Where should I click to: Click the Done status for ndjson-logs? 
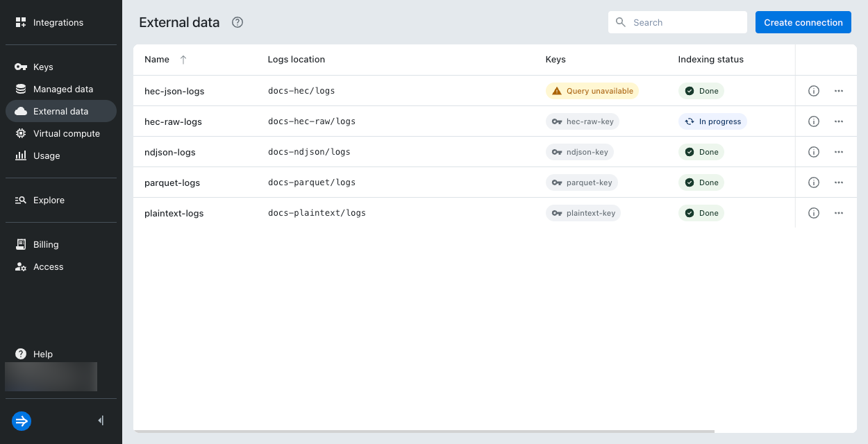click(701, 152)
